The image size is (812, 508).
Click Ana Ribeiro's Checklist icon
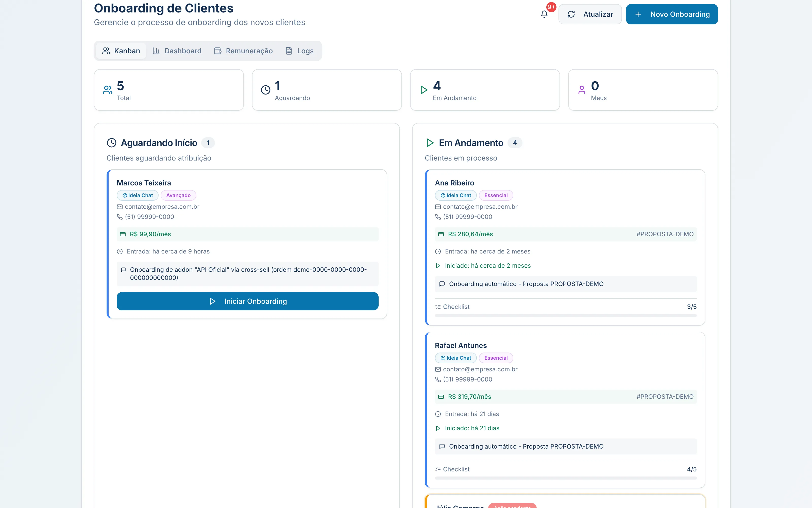438,307
